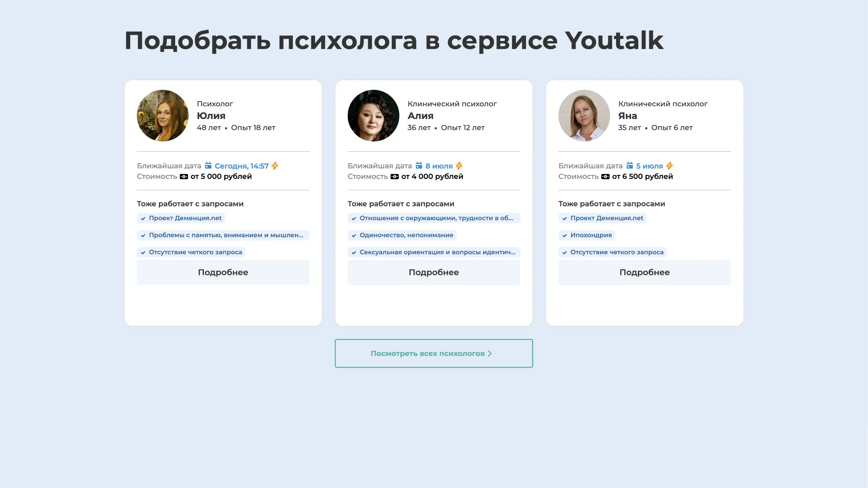Click checkmark on Одиночество, непонимание tag
The height and width of the screenshot is (488, 868).
(354, 235)
